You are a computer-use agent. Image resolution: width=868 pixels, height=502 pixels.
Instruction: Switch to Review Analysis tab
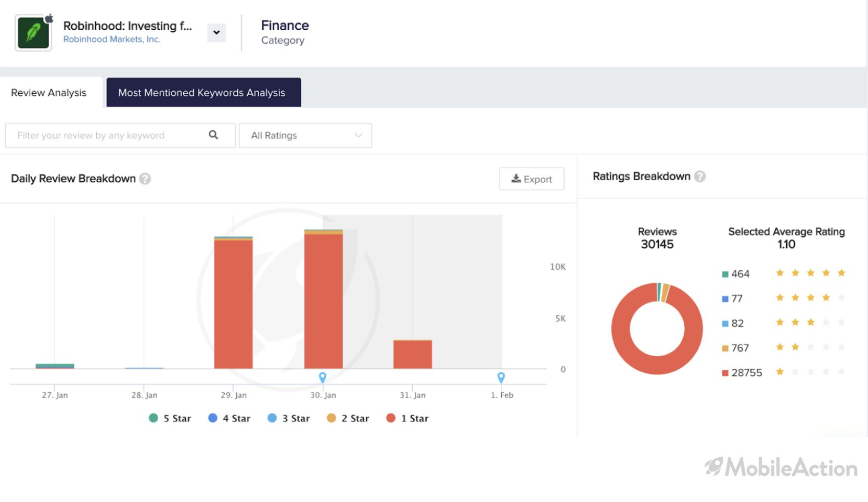point(49,93)
